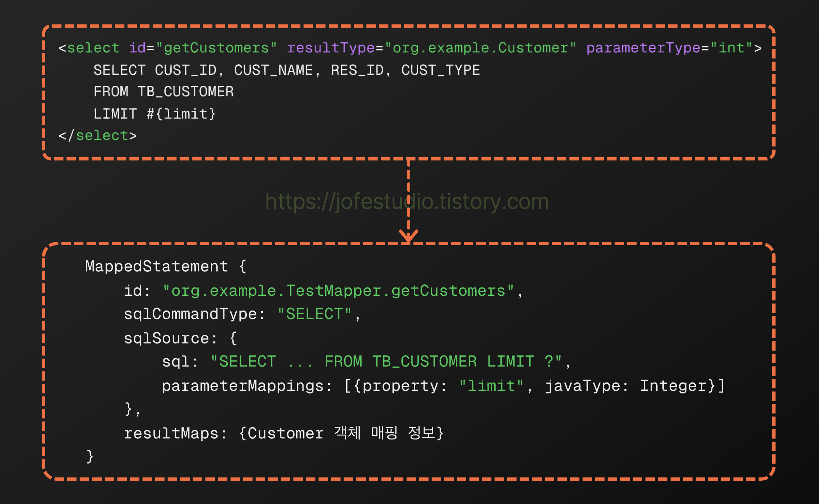Click the opening select tag name

coord(93,48)
